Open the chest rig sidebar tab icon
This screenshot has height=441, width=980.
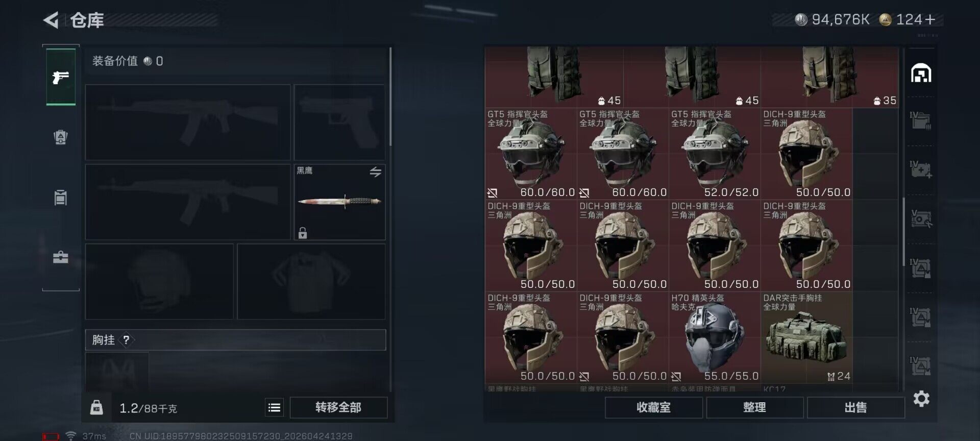coord(61,198)
